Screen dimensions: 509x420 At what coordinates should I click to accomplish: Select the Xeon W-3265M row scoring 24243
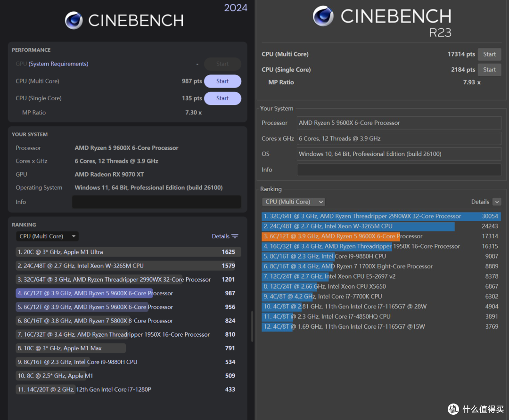tap(381, 226)
